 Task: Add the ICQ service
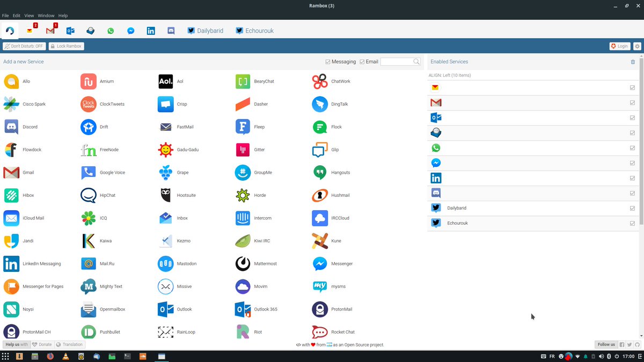(94, 218)
